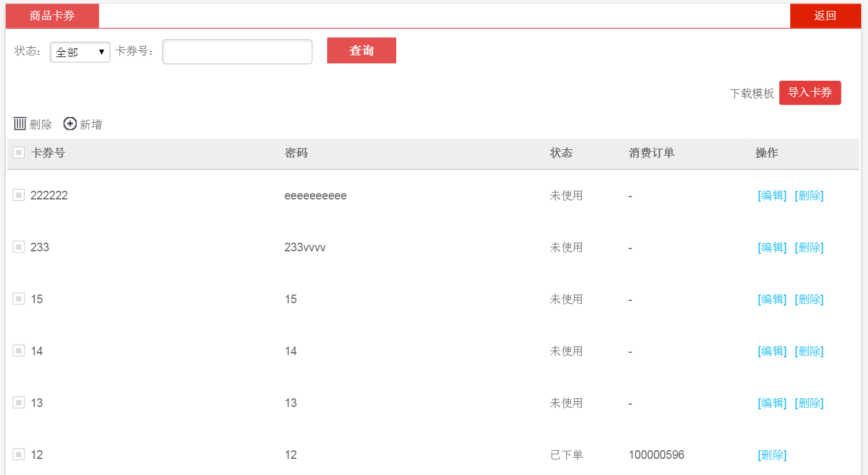Select checkbox of card number 14
Viewport: 868px width, 475px height.
[x=18, y=350]
